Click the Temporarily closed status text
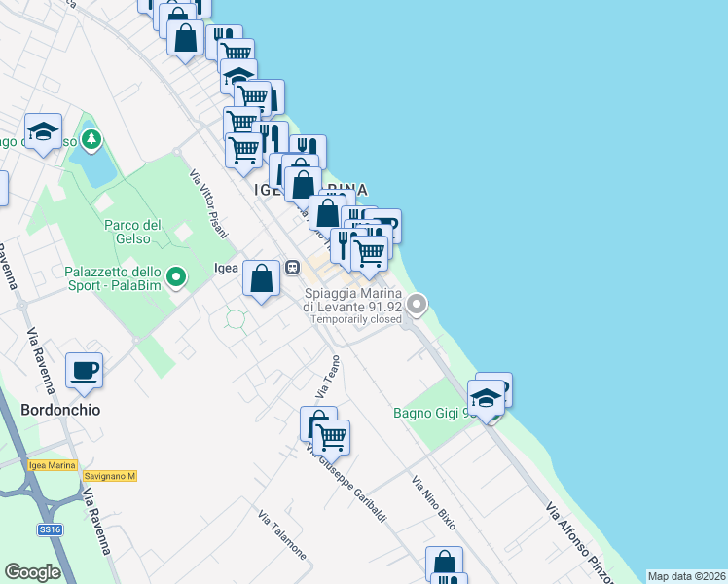The height and width of the screenshot is (584, 728). (x=356, y=319)
